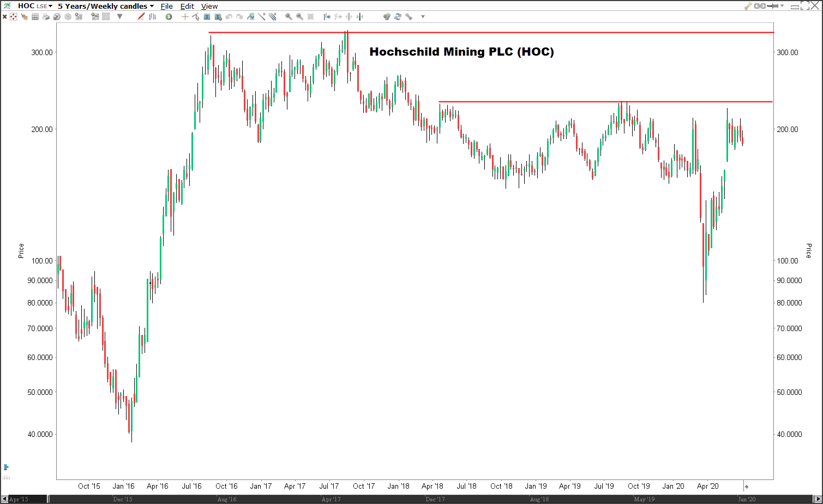
Task: Click the Hochschild Mining PLC (HOC) chart label
Action: (461, 52)
